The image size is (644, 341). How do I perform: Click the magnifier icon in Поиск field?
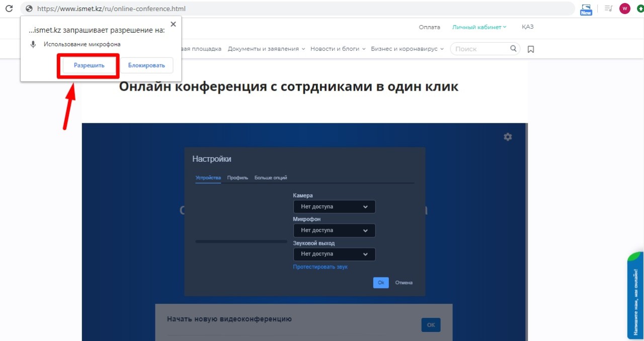513,49
